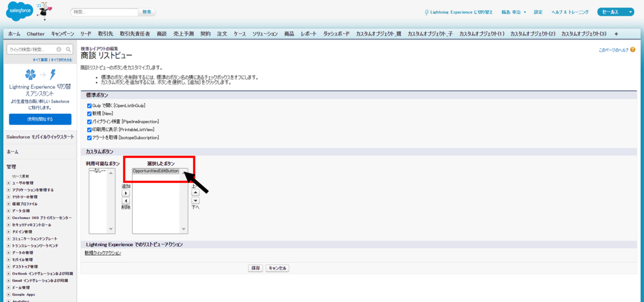Open リリース更新 in the sidebar tree

pos(20,176)
